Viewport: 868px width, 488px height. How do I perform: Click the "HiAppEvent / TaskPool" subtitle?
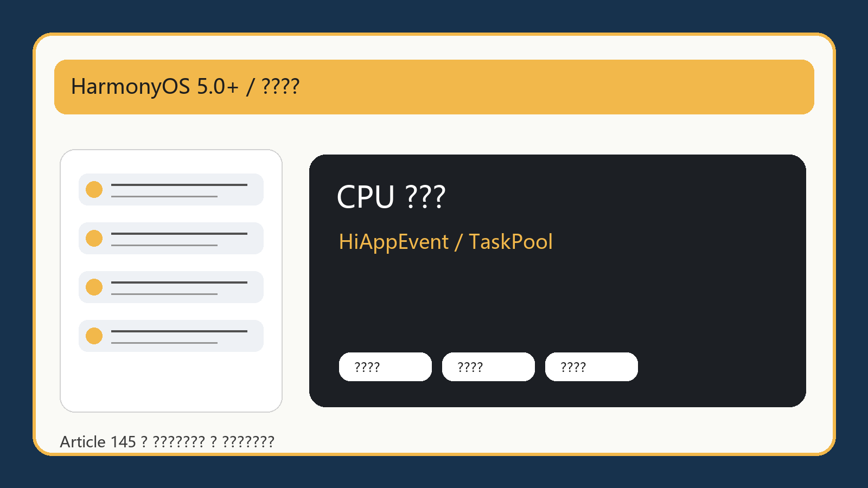pos(445,242)
